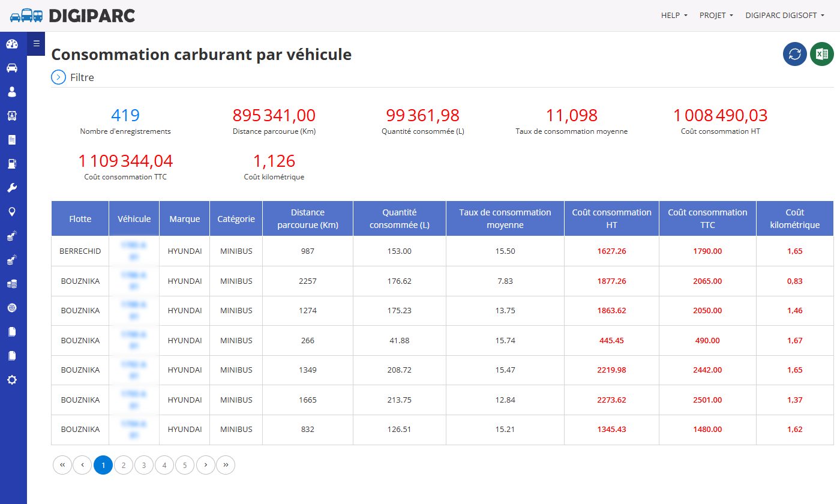
Task: Click the DIGIPARC logo
Action: [73, 16]
